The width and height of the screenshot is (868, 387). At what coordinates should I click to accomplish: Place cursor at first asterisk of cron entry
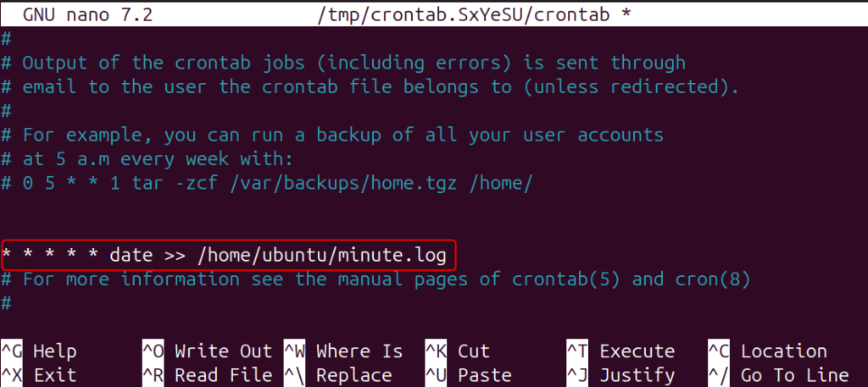point(6,254)
